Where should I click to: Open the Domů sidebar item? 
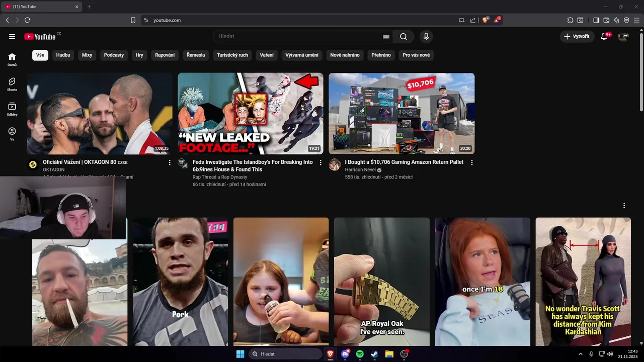click(12, 59)
